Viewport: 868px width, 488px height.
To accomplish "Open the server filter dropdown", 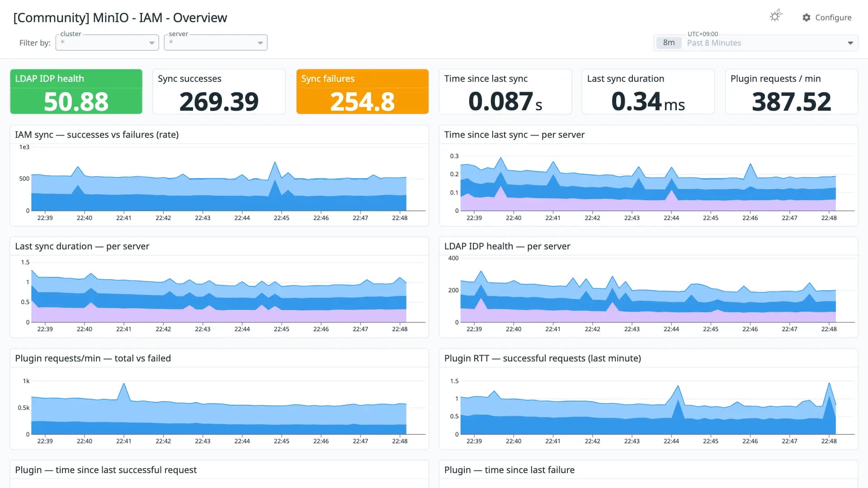I will tap(216, 42).
